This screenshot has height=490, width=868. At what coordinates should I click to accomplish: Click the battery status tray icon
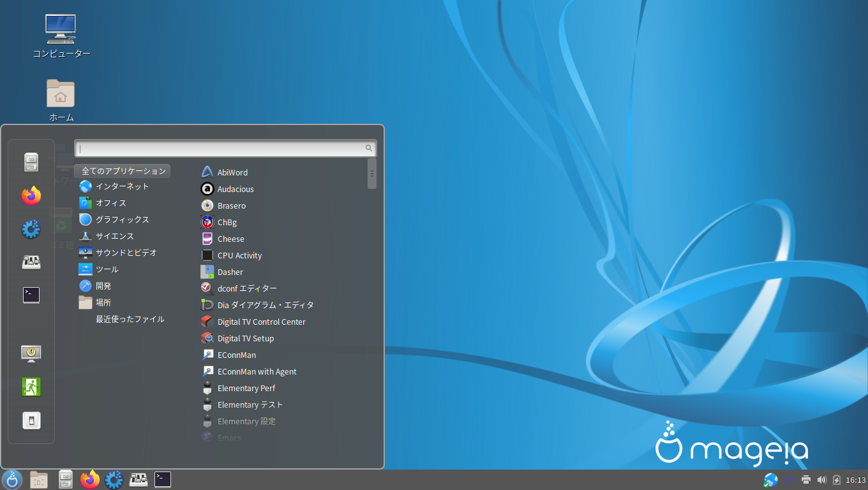pyautogui.click(x=837, y=480)
